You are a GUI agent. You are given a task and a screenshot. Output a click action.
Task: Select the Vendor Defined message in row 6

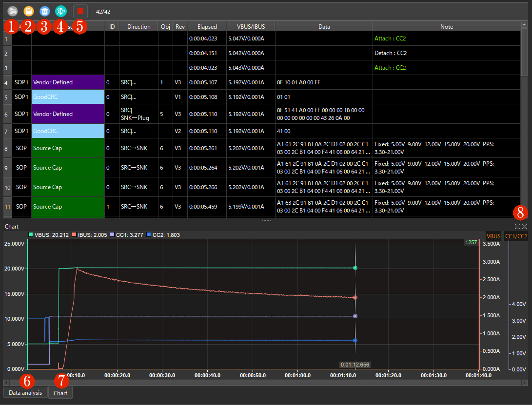point(68,114)
